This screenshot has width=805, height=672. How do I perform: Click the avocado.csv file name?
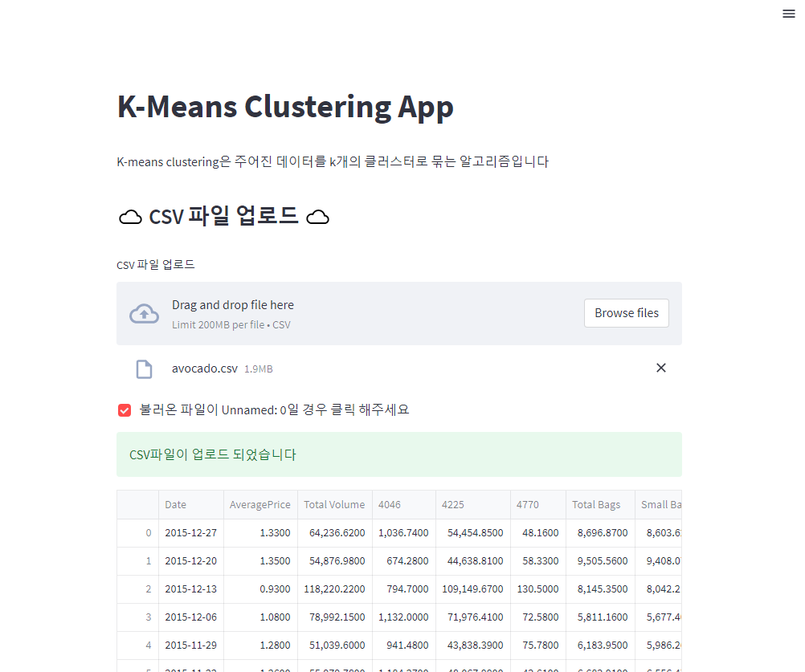coord(205,368)
